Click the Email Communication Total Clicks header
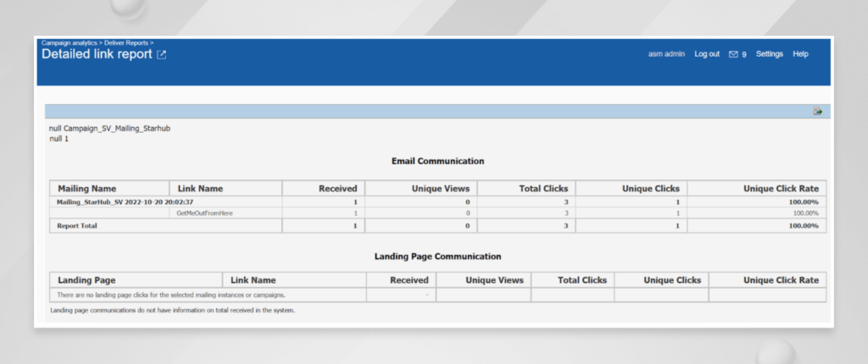Viewport: 868px width, 364px height. coord(543,189)
